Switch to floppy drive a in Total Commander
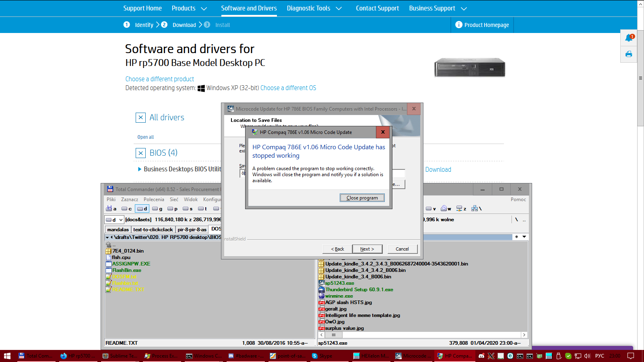The height and width of the screenshot is (362, 644). tap(111, 208)
